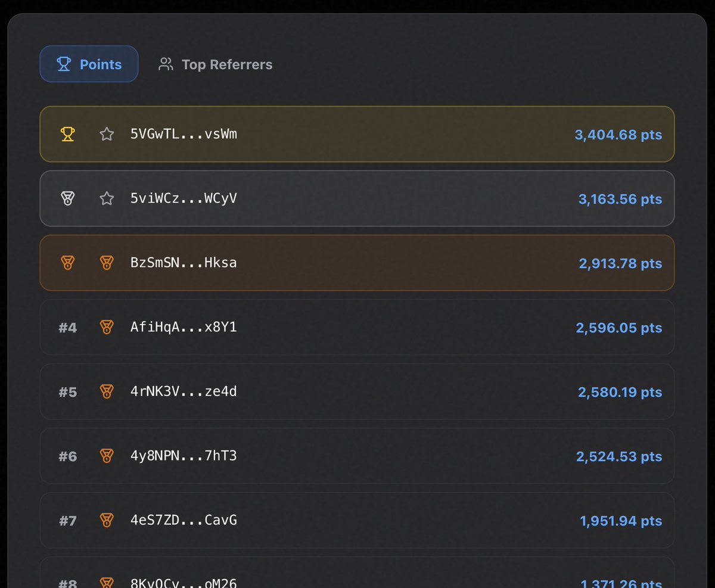
Task: Open the Top Referrers tab
Action: pos(215,64)
